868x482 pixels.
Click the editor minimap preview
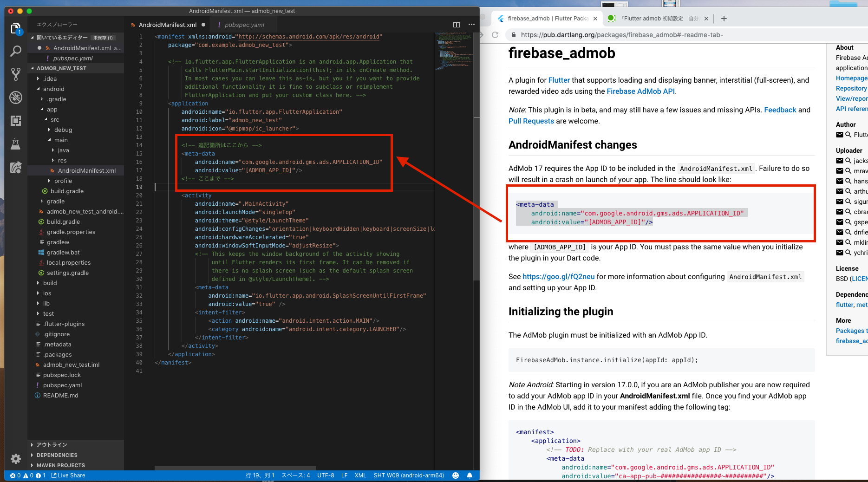(453, 51)
